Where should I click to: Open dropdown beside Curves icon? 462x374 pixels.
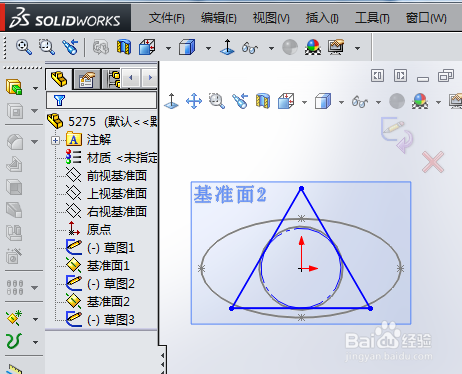[35, 342]
